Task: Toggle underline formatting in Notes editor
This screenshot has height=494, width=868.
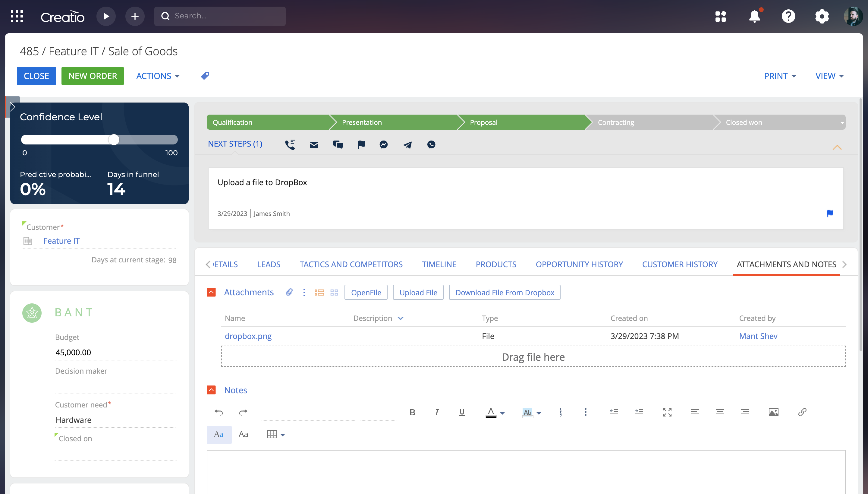Action: (x=461, y=412)
